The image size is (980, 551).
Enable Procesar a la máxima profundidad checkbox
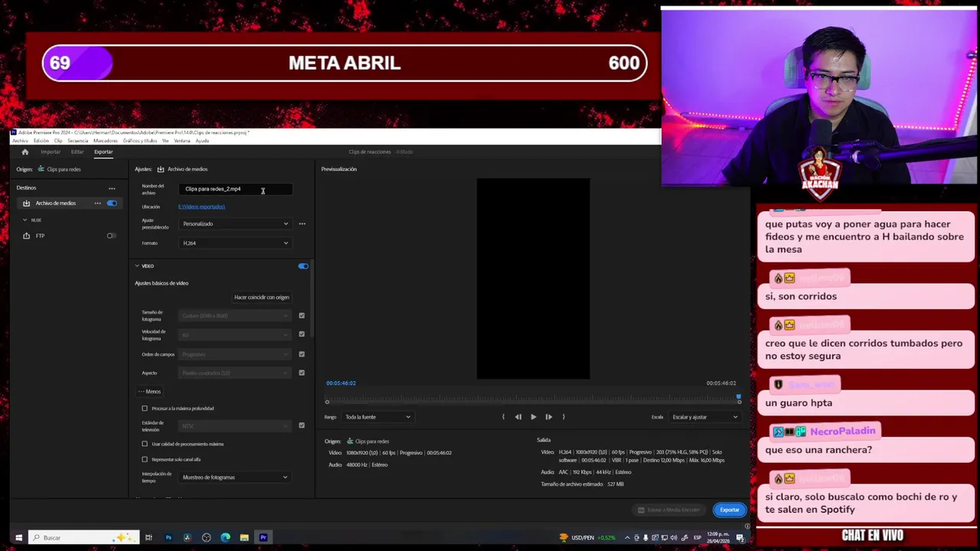point(145,409)
